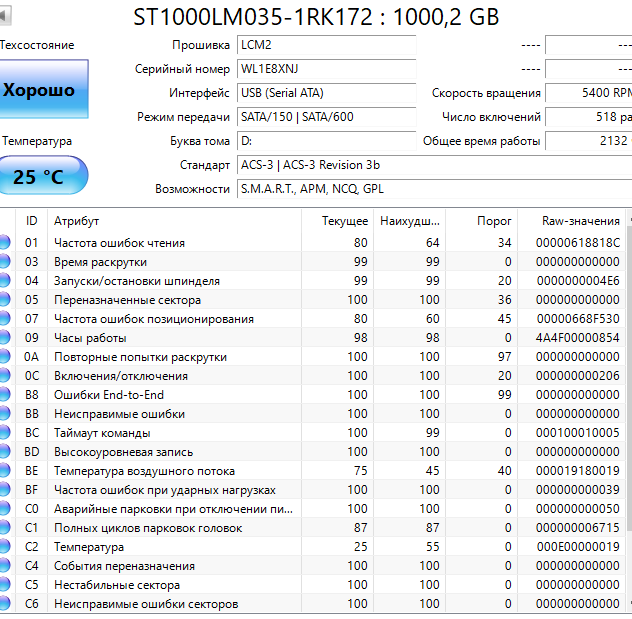
Task: Select row События переназначения
Action: point(313,565)
